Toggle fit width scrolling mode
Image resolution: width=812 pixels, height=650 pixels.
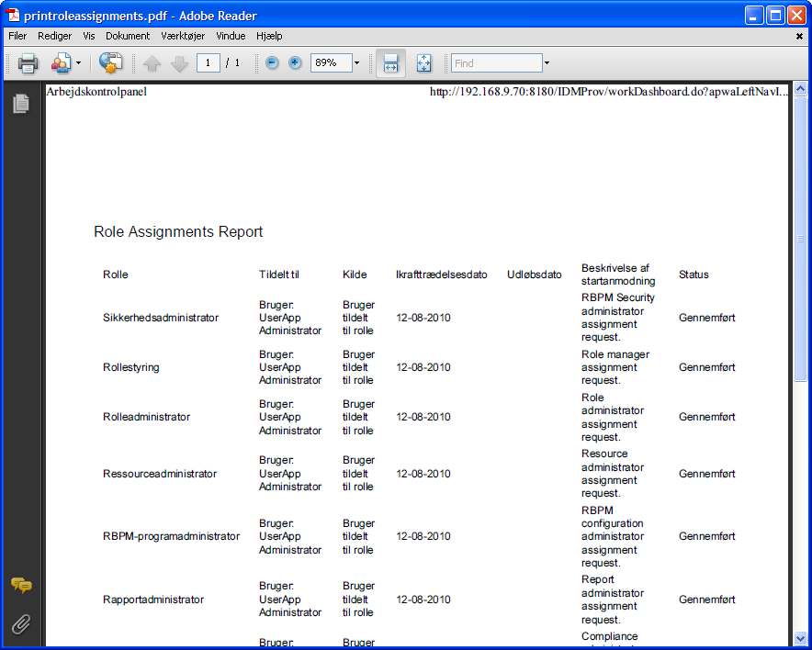point(390,63)
